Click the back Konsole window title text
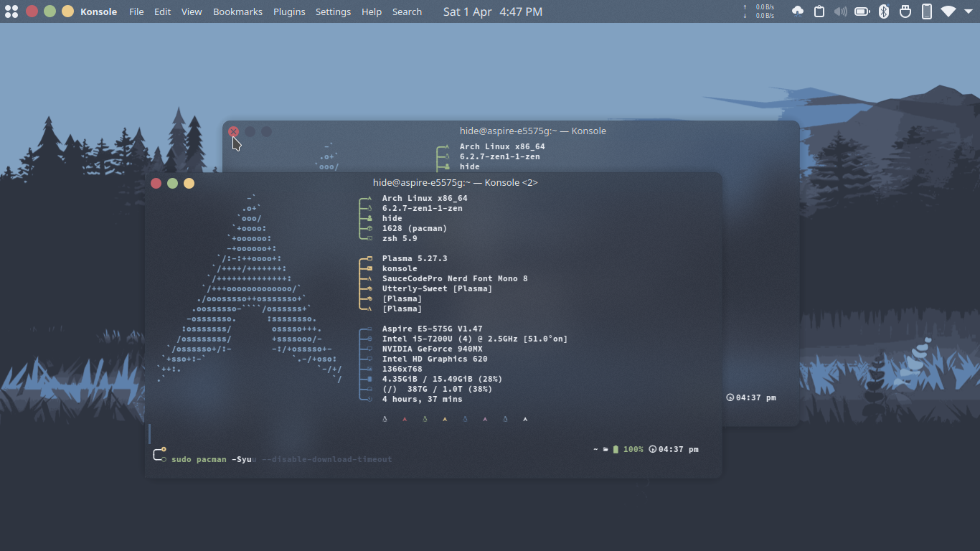The height and width of the screenshot is (551, 980). [x=533, y=131]
